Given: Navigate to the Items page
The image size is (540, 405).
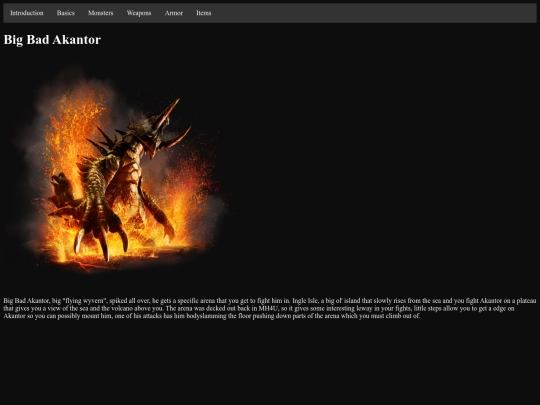Looking at the screenshot, I should click(x=204, y=13).
